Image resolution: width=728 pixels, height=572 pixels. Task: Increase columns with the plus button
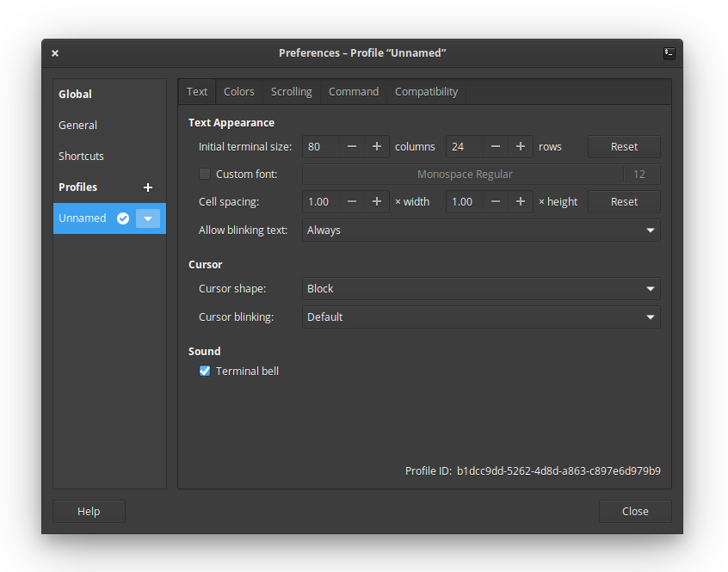pyautogui.click(x=377, y=146)
